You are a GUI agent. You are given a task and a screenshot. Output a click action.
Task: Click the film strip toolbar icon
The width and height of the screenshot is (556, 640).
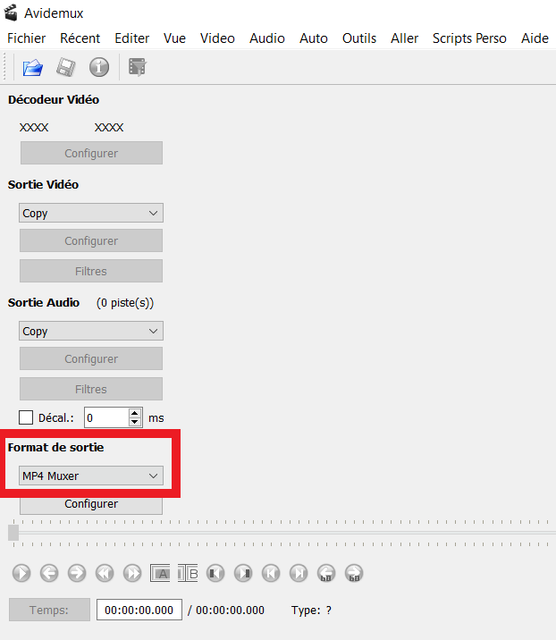(137, 67)
